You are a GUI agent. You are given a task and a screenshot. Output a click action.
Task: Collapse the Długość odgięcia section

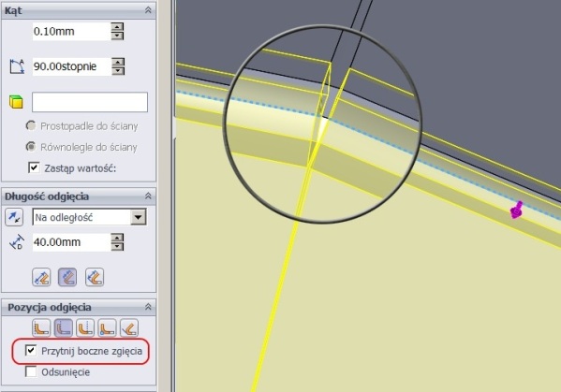coord(148,196)
